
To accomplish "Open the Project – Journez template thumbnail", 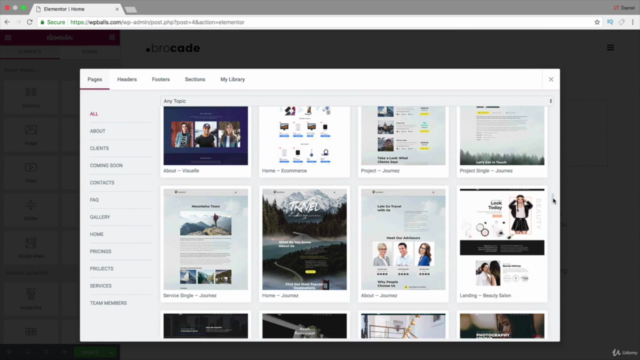I will (403, 136).
